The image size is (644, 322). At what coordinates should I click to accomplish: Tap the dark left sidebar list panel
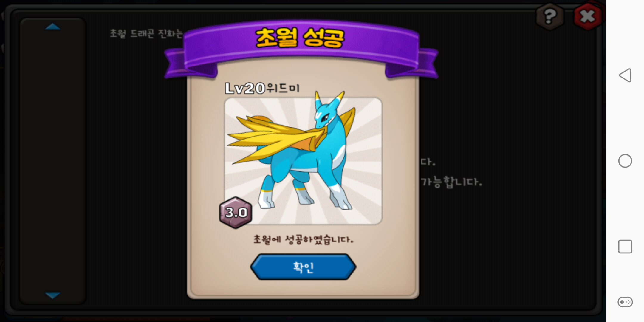[53, 161]
